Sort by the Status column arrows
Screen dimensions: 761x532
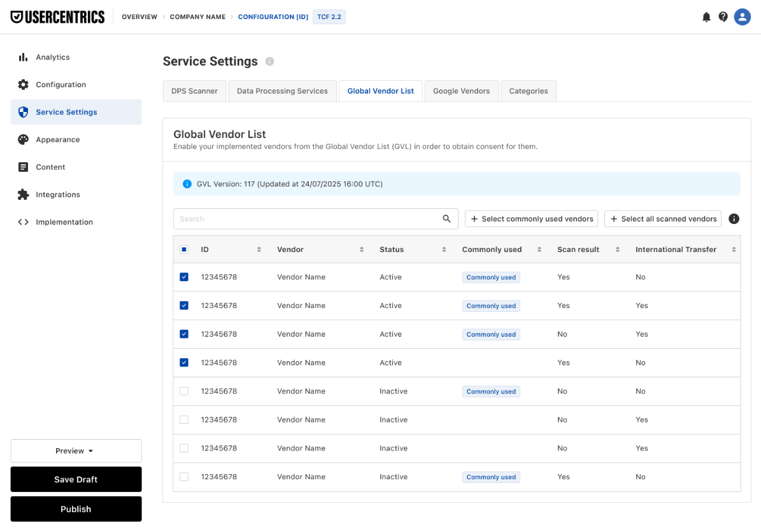tap(444, 249)
